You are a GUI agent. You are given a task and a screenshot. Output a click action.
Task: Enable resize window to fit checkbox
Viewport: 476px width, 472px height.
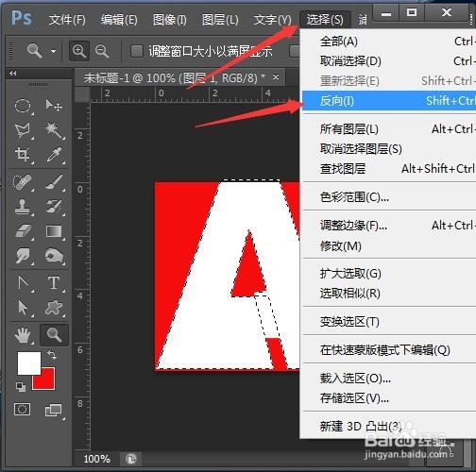[137, 51]
